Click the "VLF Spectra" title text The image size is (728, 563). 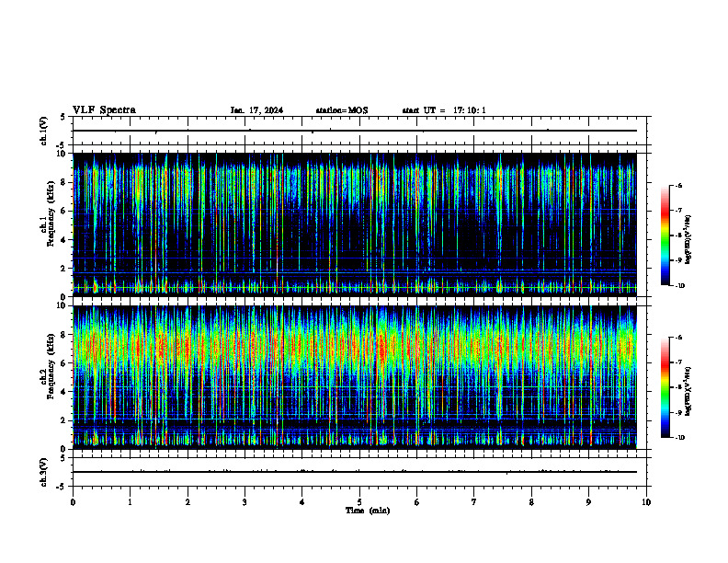(104, 110)
